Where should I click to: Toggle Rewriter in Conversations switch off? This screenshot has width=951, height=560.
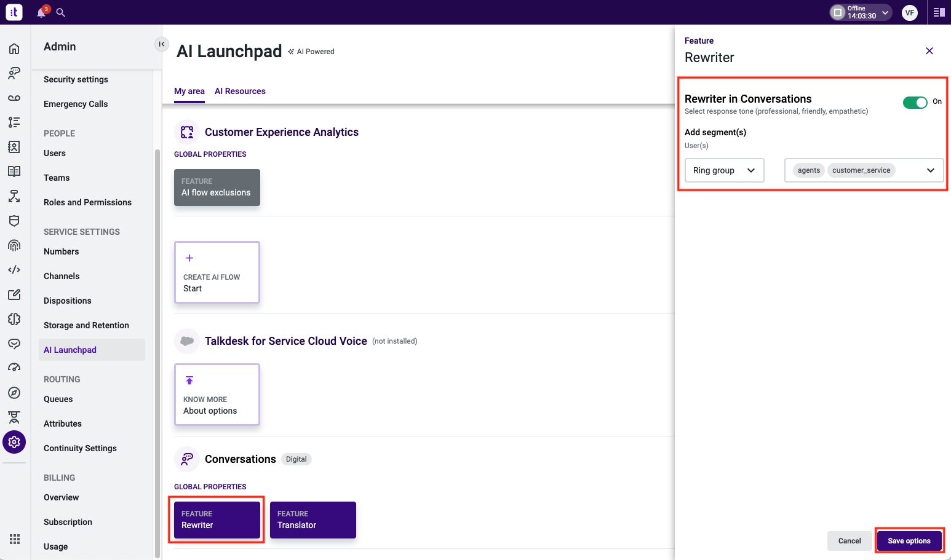tap(915, 103)
